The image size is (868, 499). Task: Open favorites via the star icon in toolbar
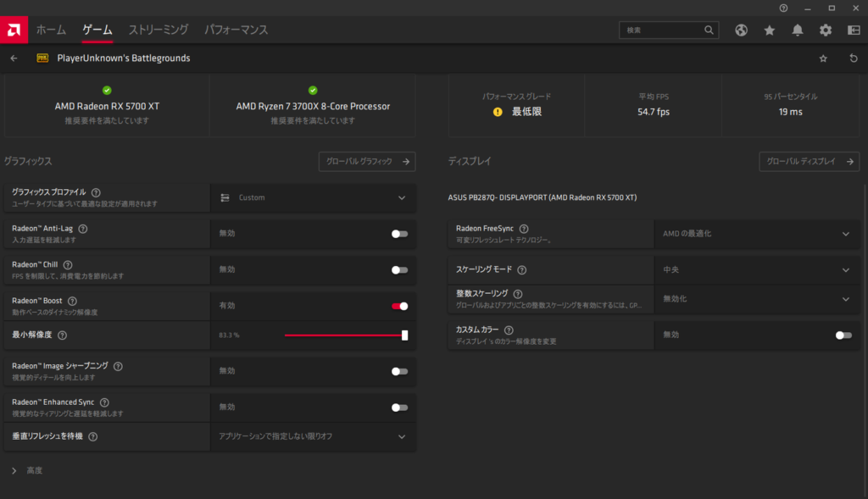tap(769, 30)
